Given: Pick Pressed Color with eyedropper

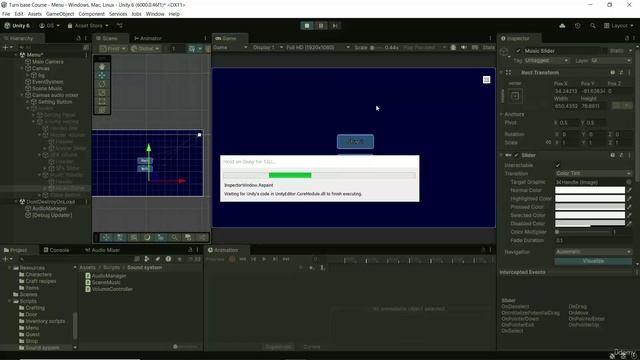Looking at the screenshot, I should click(629, 207).
